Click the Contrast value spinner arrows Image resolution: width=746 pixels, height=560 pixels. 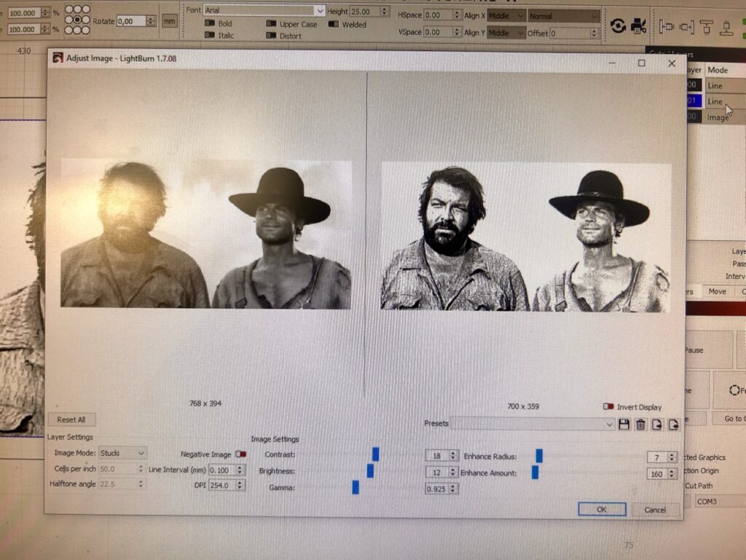pos(453,455)
